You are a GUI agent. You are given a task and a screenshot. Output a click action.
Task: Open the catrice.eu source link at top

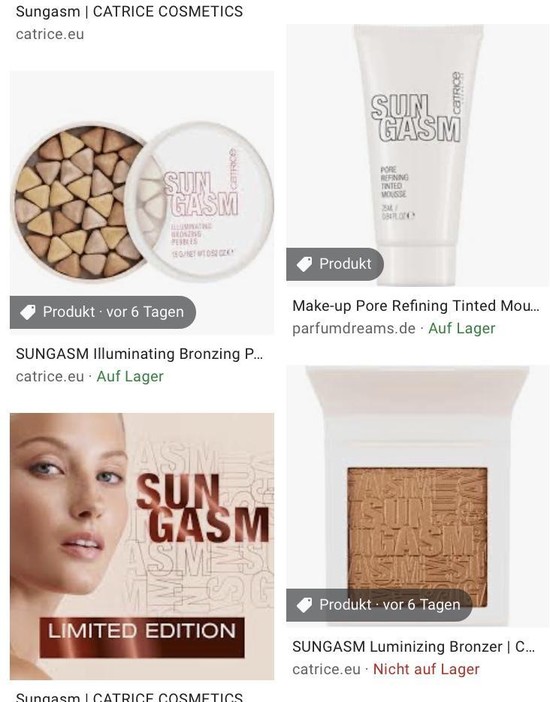tap(50, 34)
